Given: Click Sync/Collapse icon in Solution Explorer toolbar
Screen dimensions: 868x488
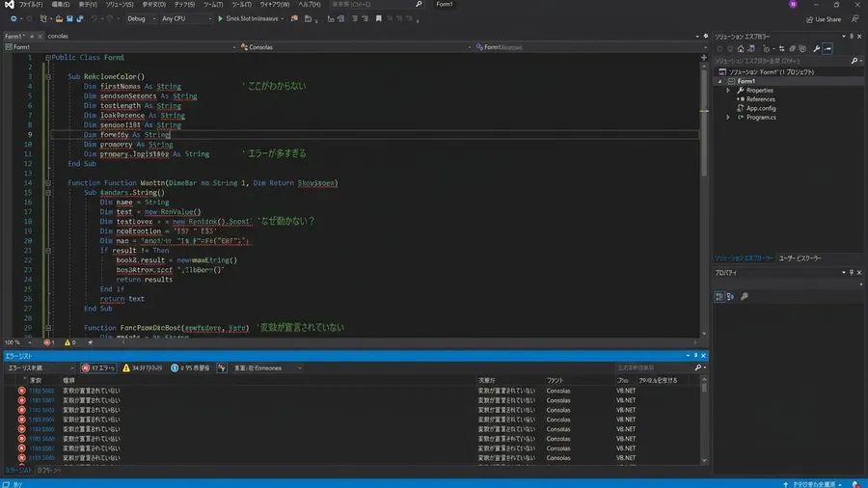Looking at the screenshot, I should click(x=781, y=48).
